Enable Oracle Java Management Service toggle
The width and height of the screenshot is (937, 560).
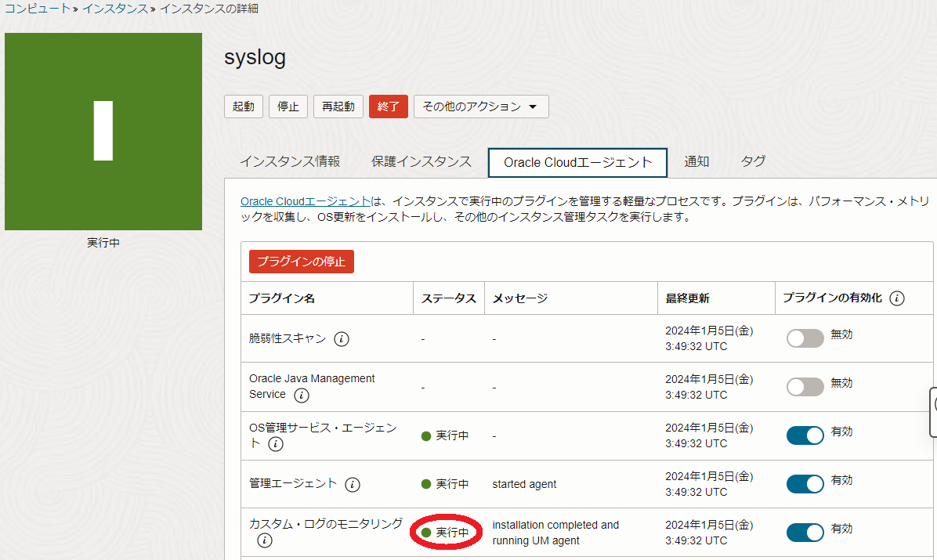[x=805, y=387]
